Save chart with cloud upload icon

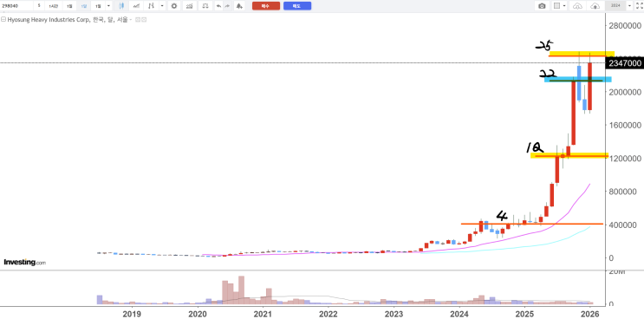[595, 6]
